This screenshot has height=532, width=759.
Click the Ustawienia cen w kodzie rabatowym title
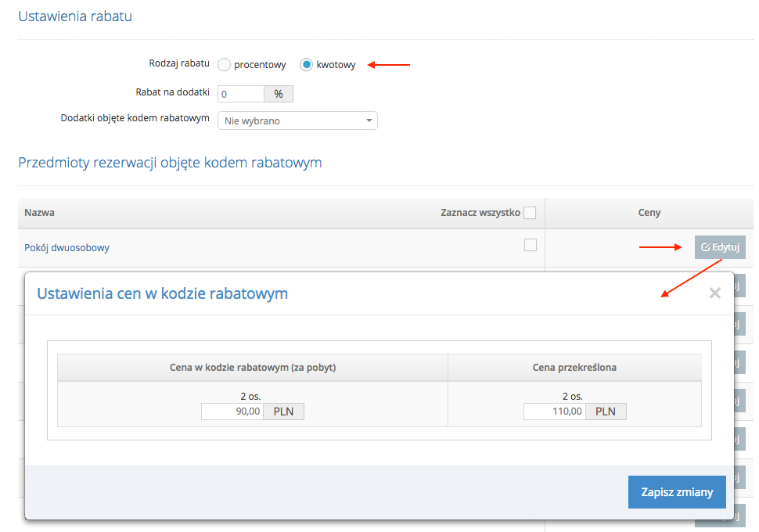click(x=163, y=293)
